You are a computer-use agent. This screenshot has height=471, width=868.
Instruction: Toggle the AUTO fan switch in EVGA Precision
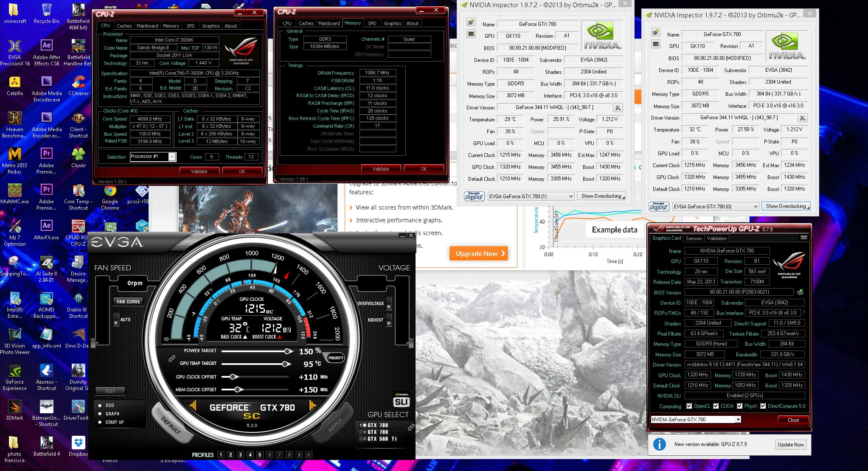point(116,320)
